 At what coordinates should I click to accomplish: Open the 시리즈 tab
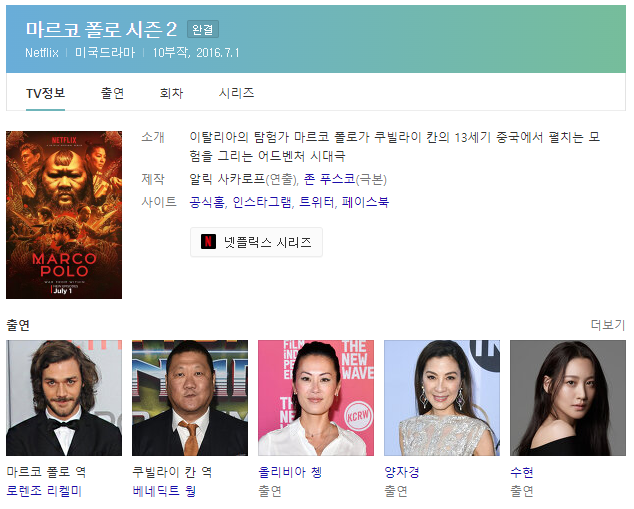point(236,93)
